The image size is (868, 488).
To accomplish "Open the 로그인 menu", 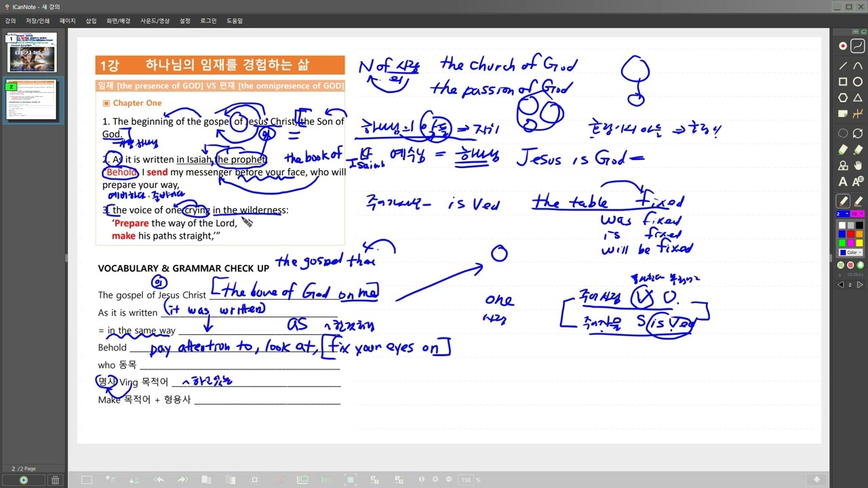I will click(x=208, y=21).
